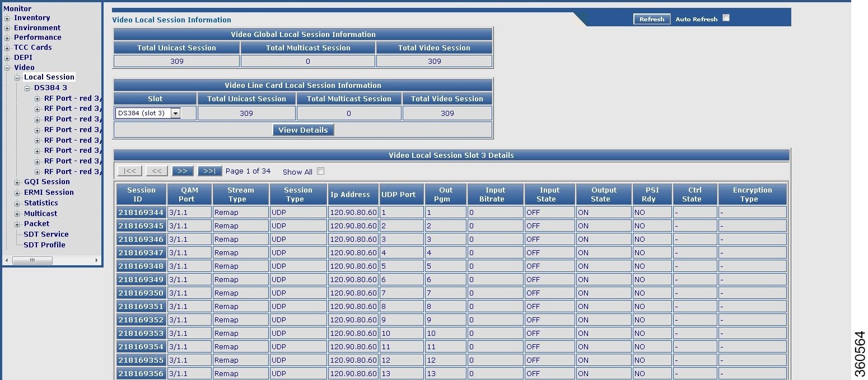The image size is (868, 380).
Task: Jump to last page with >>| button
Action: (x=209, y=171)
